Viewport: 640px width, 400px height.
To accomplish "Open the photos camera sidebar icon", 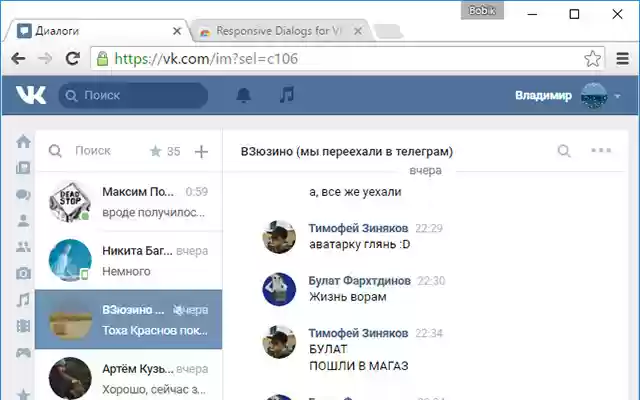I will [23, 273].
